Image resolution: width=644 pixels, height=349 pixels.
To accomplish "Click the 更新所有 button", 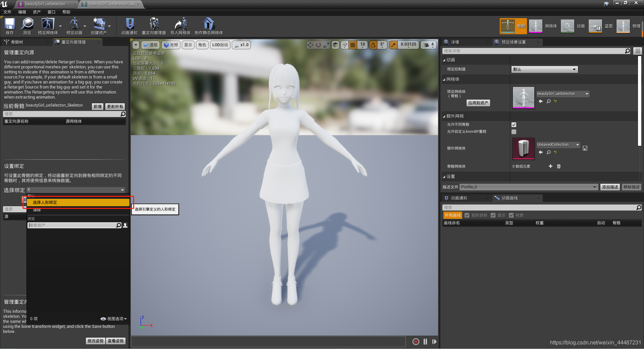I will [115, 107].
